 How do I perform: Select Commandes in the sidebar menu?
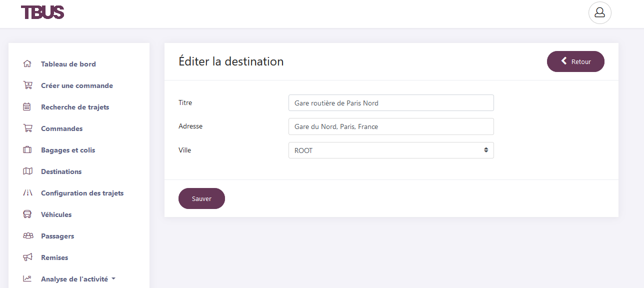(x=61, y=128)
